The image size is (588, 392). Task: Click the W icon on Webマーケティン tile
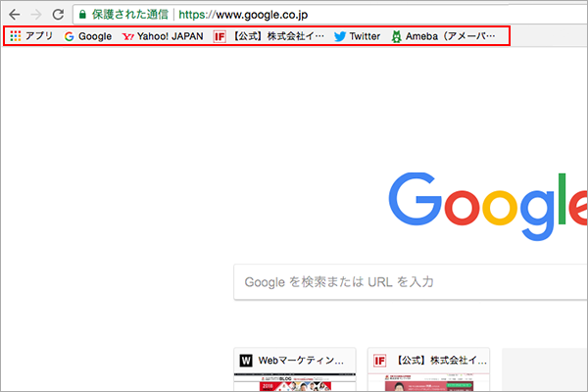(x=246, y=361)
